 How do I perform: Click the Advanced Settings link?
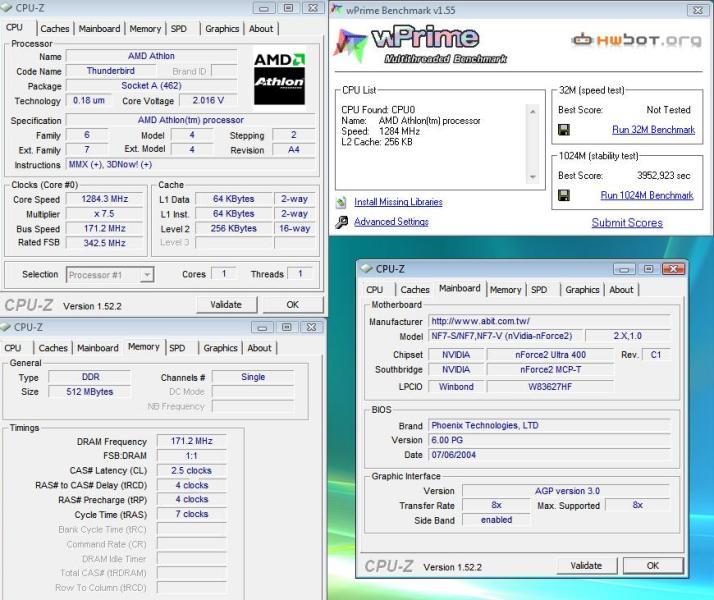point(392,222)
